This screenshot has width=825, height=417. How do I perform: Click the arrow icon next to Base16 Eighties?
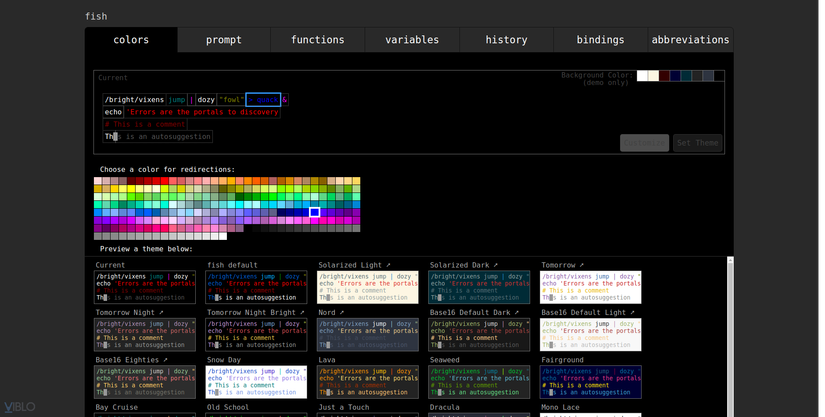(x=165, y=360)
